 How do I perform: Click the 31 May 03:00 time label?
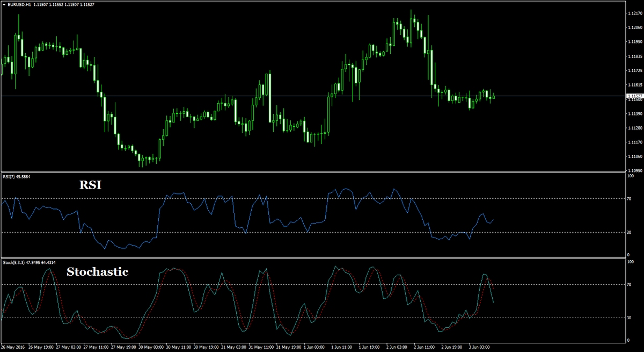[232, 348]
